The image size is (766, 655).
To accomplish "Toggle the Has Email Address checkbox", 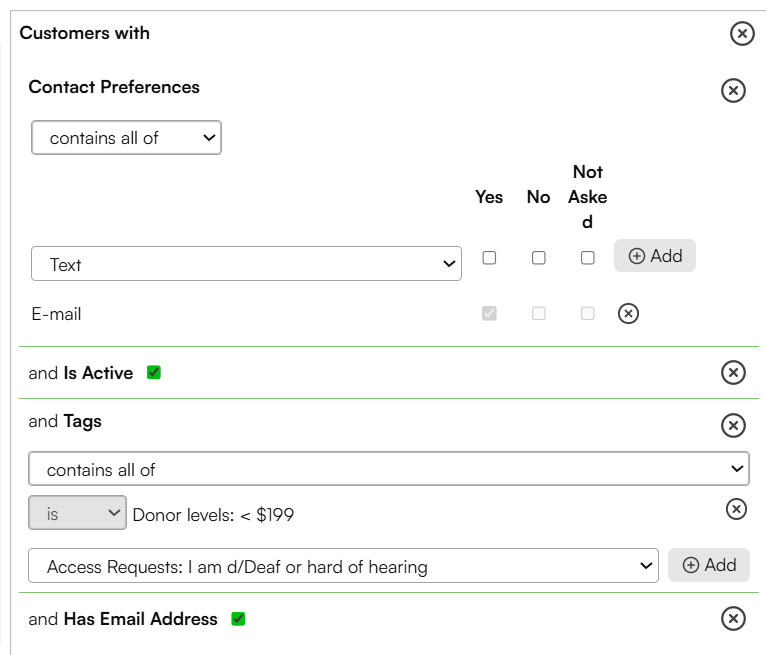I will click(238, 619).
